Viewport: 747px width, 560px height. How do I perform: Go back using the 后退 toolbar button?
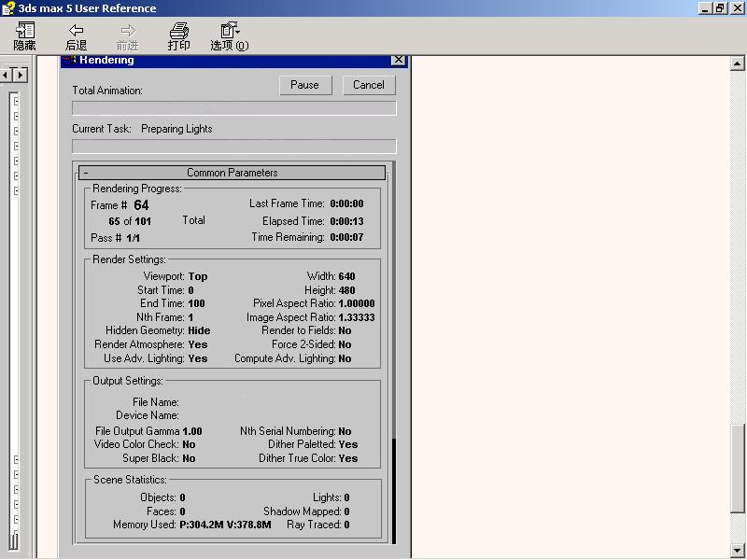click(x=77, y=36)
